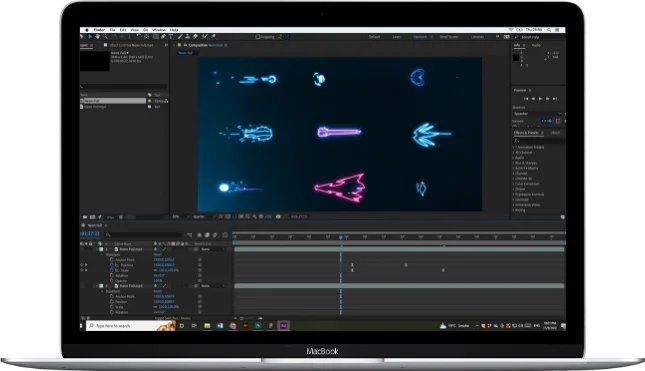
Task: Click the Hide Shy Layers timeline icon
Action: point(200,235)
